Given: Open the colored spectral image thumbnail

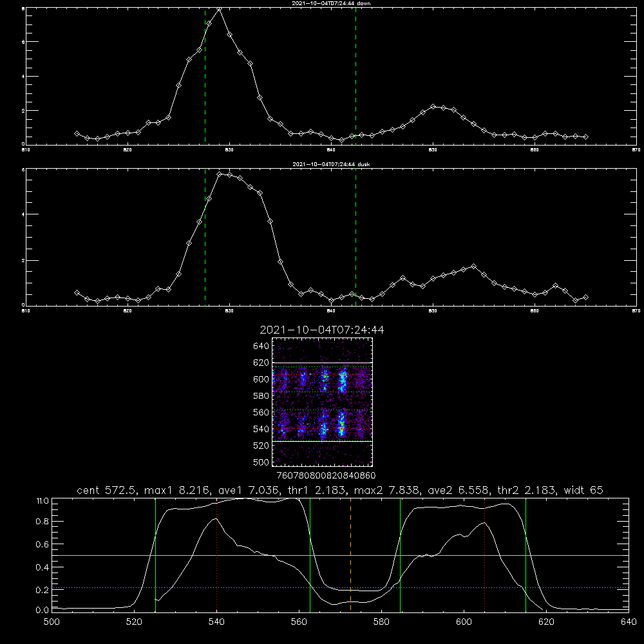Looking at the screenshot, I should 322,402.
